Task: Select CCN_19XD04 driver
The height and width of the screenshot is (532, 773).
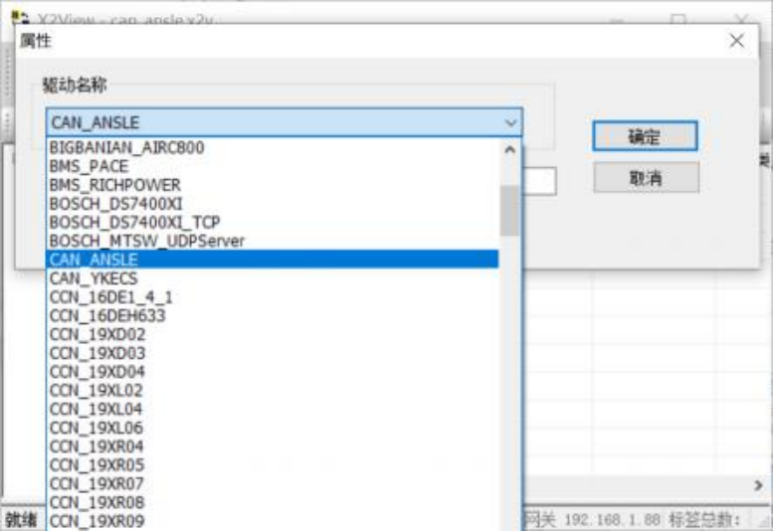Action: 273,372
